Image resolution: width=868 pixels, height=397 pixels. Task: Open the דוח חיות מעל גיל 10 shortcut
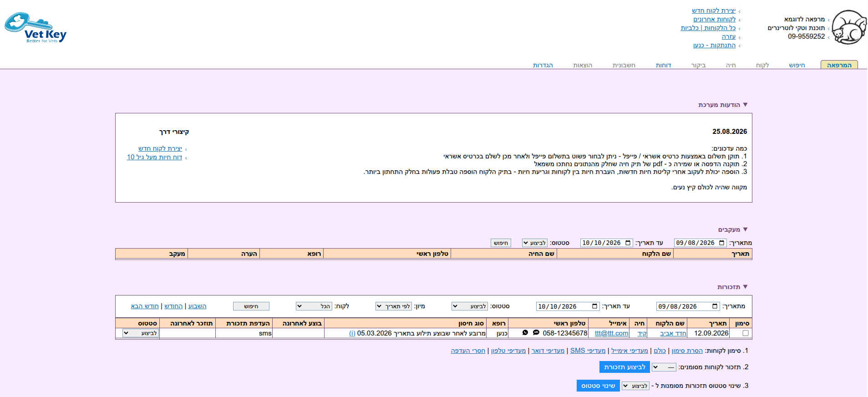(154, 157)
